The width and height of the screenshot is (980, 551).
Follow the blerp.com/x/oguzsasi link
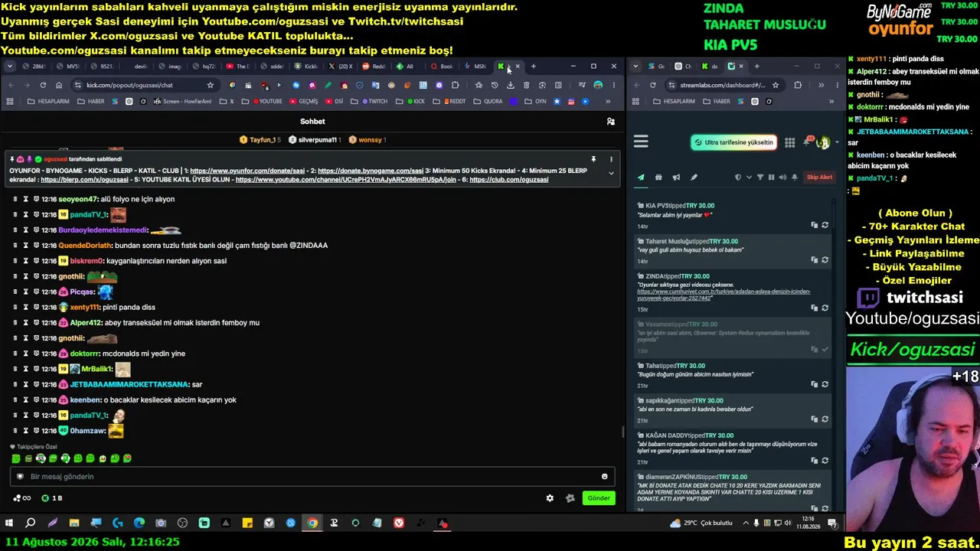pos(84,180)
